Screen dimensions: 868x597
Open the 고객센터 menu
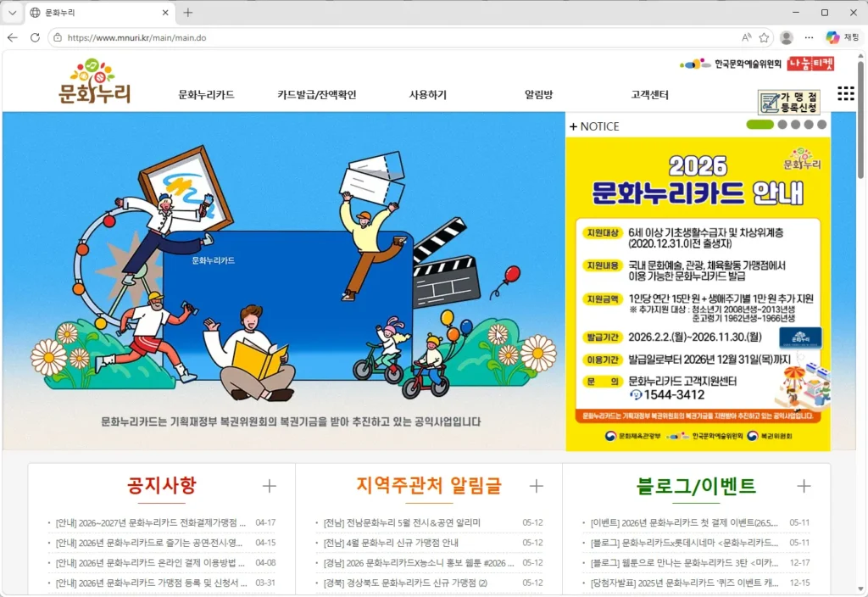[649, 95]
